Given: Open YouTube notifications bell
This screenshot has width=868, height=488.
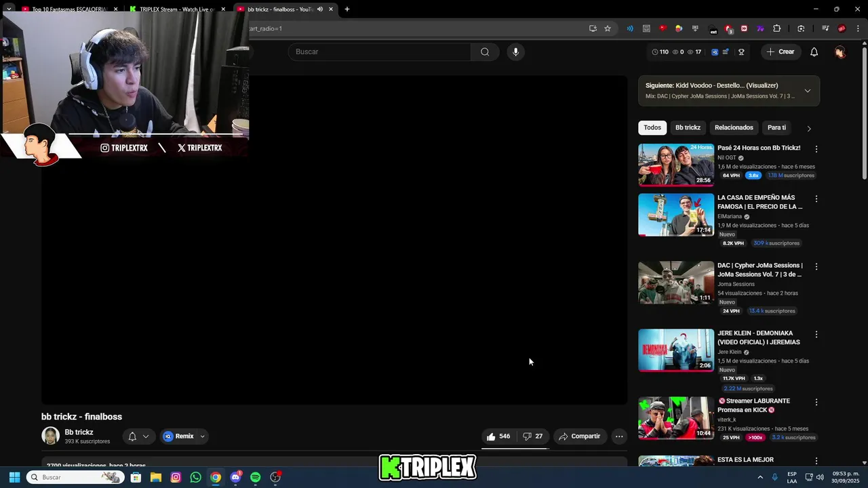Looking at the screenshot, I should (x=814, y=52).
